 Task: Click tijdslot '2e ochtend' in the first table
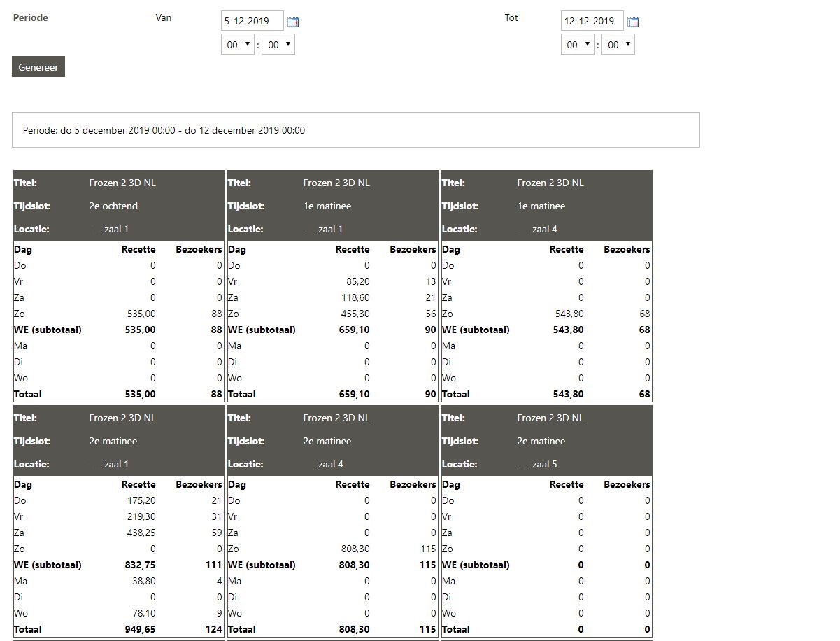(113, 206)
